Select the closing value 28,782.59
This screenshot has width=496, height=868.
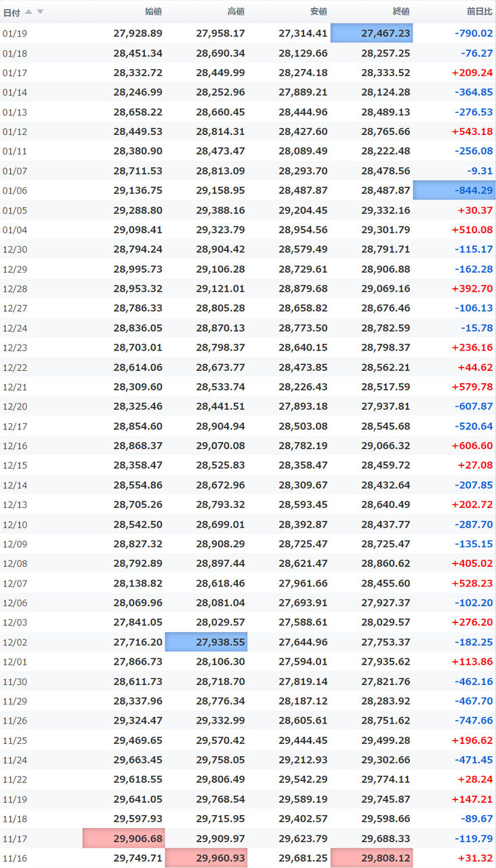[x=386, y=328]
